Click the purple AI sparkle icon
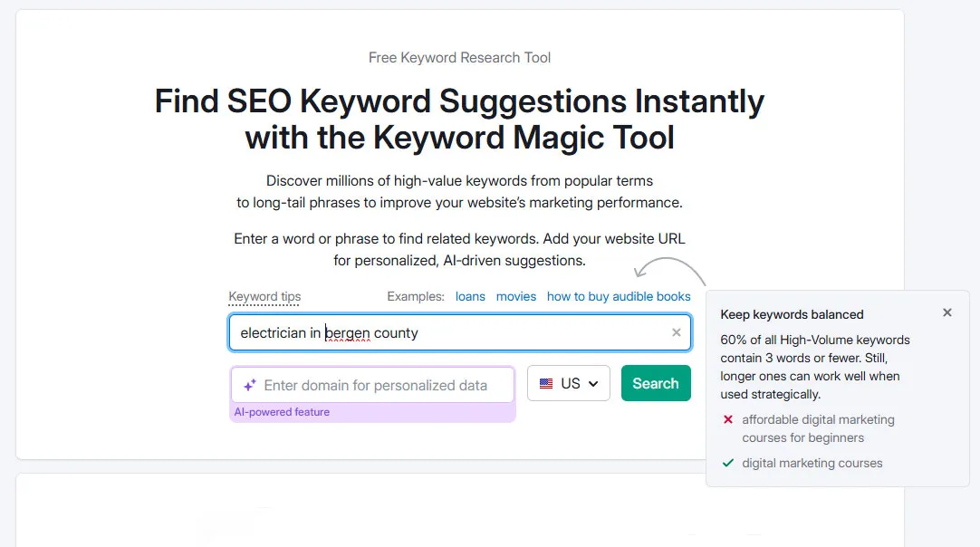This screenshot has width=980, height=547. point(250,385)
